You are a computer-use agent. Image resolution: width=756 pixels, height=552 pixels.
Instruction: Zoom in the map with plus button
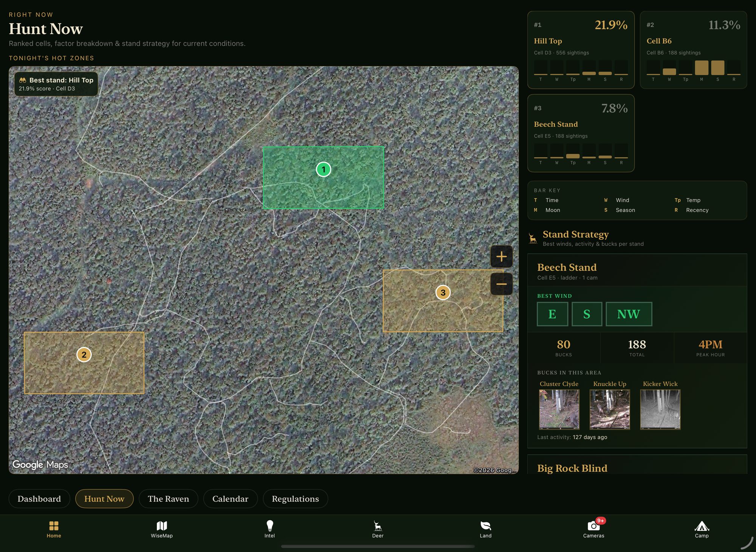pyautogui.click(x=502, y=257)
